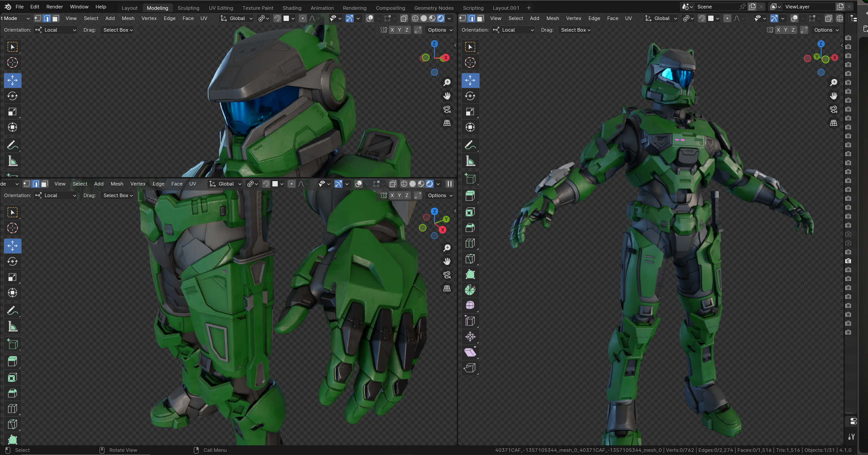Select the Spin tool in right viewport
This screenshot has height=455, width=868.
pos(470,290)
